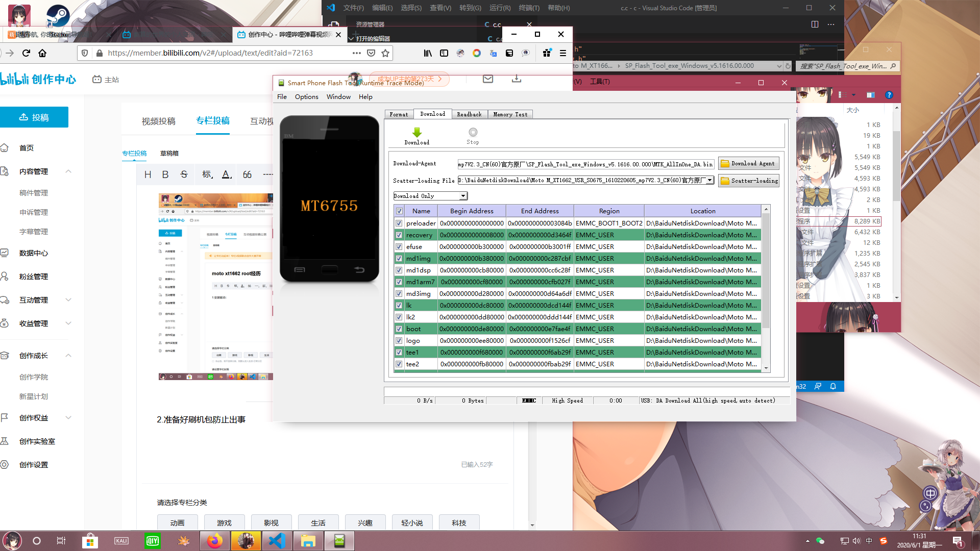The width and height of the screenshot is (980, 551).
Task: Expand the Scatter-loading File dropdown
Action: click(710, 180)
